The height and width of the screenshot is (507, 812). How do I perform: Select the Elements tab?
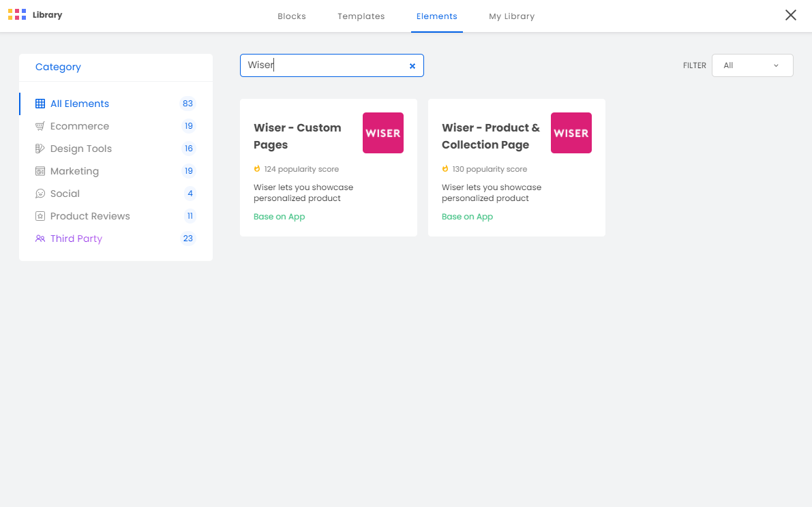click(436, 16)
